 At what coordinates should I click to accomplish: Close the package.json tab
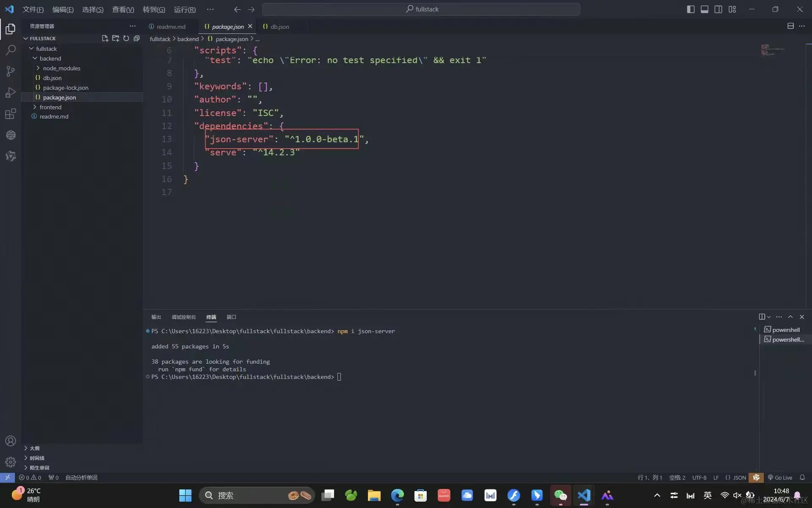(250, 26)
